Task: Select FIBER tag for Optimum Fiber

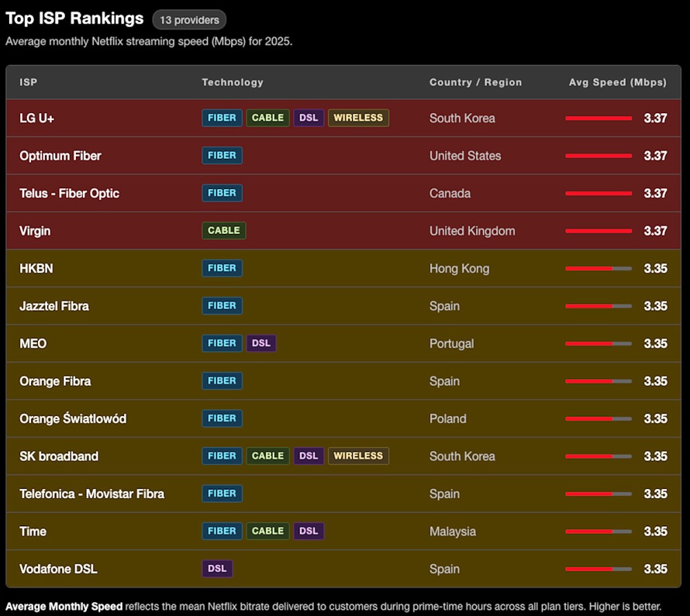Action: [x=221, y=155]
